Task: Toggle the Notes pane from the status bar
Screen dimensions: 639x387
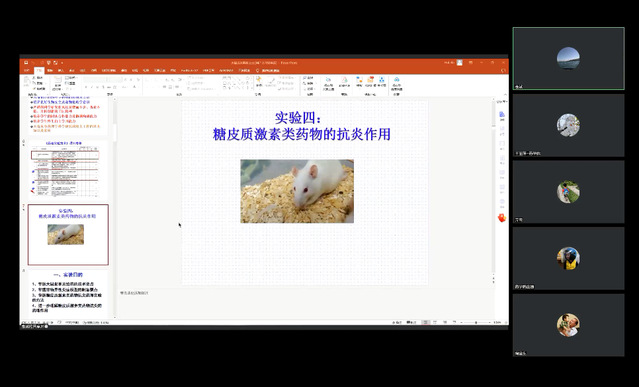Action: pyautogui.click(x=397, y=322)
